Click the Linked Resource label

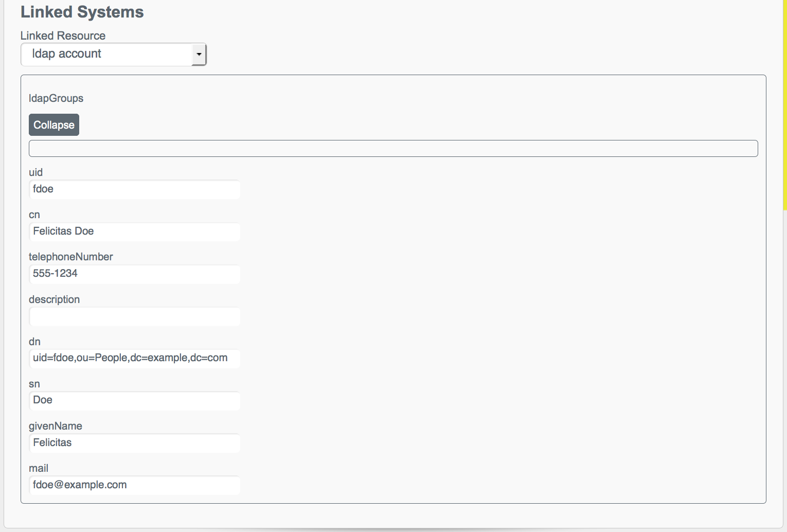coord(63,36)
